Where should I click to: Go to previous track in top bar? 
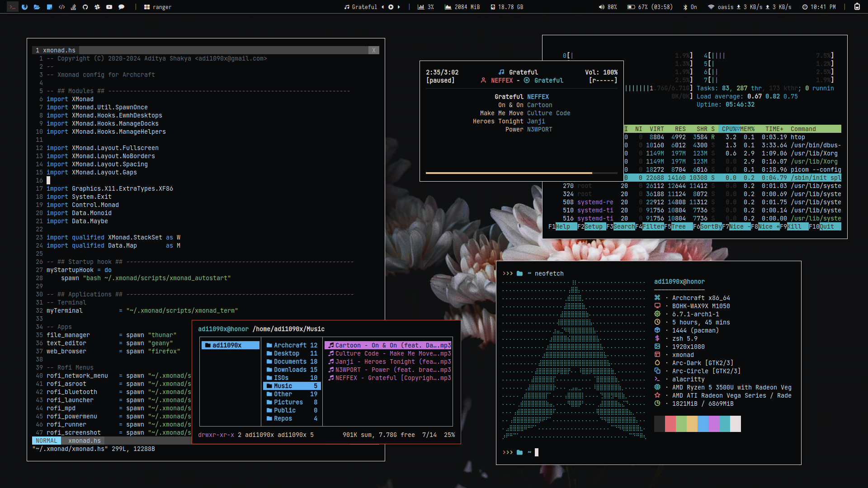coord(382,7)
